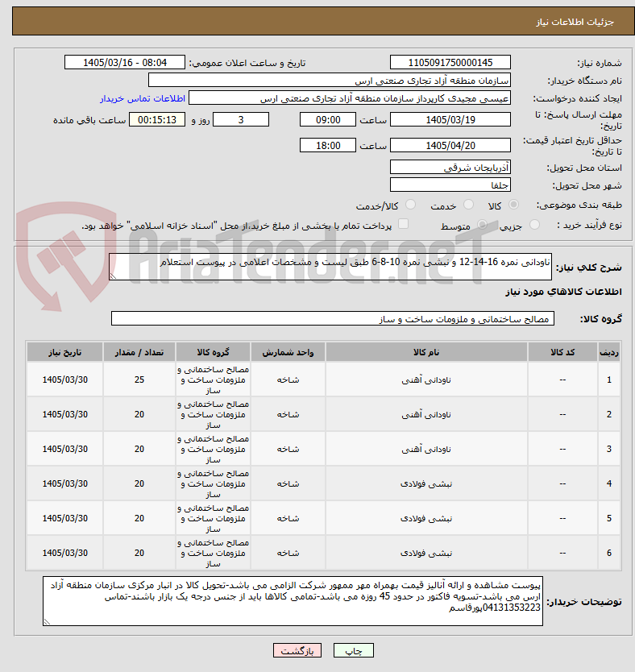Image resolution: width=635 pixels, height=672 pixels.
Task: Click the گروه کالا column header
Action: coord(213,352)
